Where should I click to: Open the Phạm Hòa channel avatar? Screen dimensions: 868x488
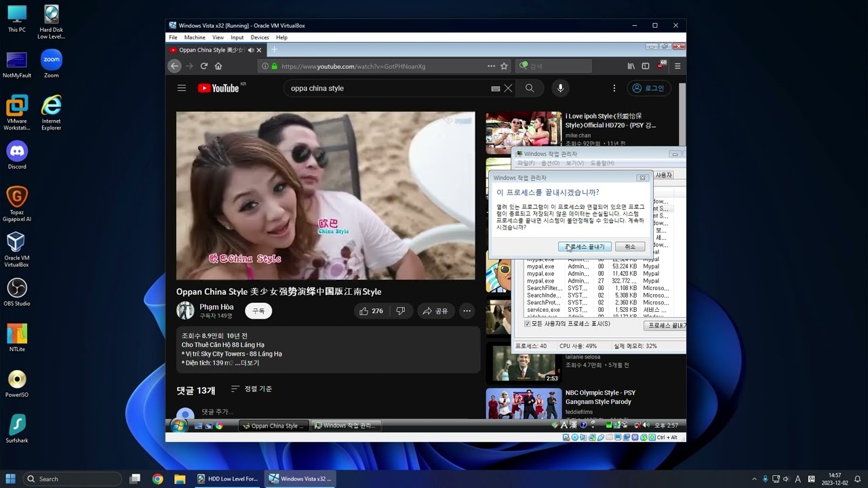point(185,310)
